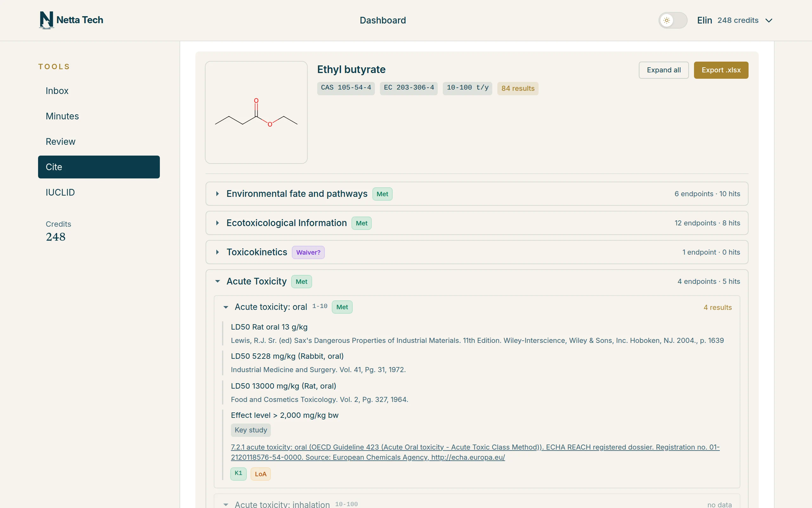The width and height of the screenshot is (812, 508).
Task: Click the Key study tag
Action: point(251,430)
